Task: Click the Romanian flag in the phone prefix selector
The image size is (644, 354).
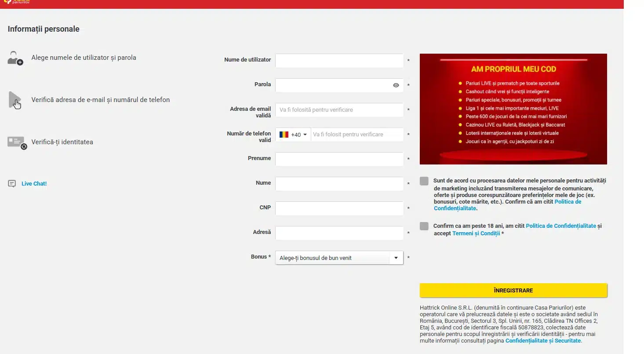Action: click(x=284, y=134)
